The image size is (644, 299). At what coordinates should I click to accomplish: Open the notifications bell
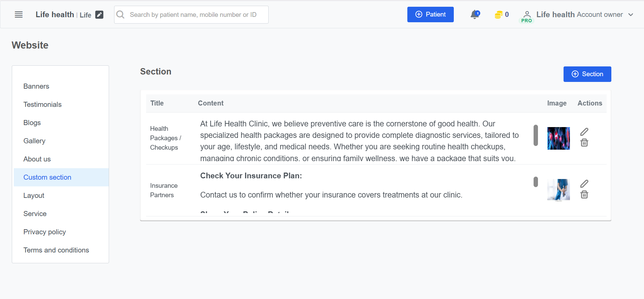click(x=475, y=14)
